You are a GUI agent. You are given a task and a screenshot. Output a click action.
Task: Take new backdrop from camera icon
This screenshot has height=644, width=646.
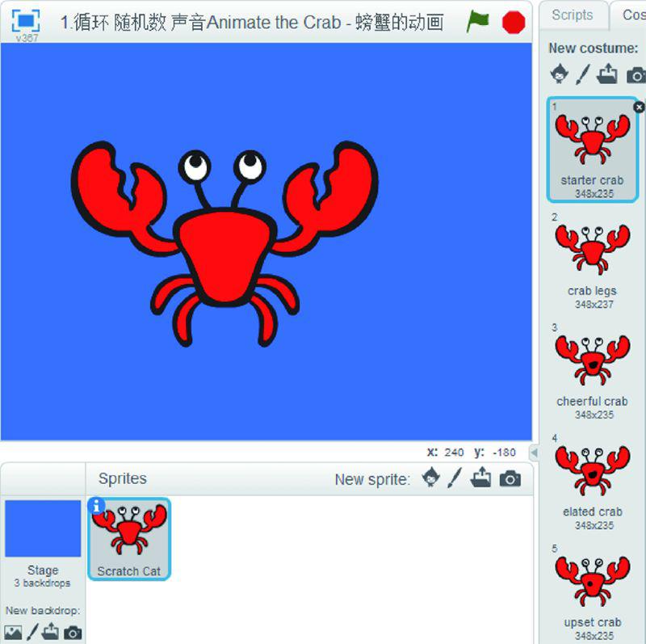(73, 633)
